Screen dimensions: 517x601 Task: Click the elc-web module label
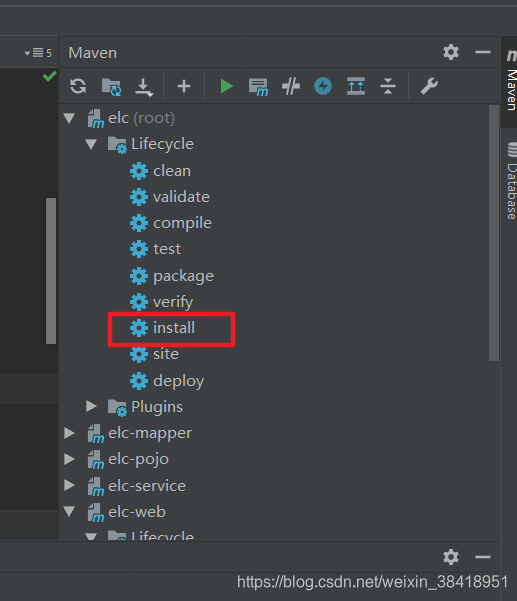[x=137, y=512]
